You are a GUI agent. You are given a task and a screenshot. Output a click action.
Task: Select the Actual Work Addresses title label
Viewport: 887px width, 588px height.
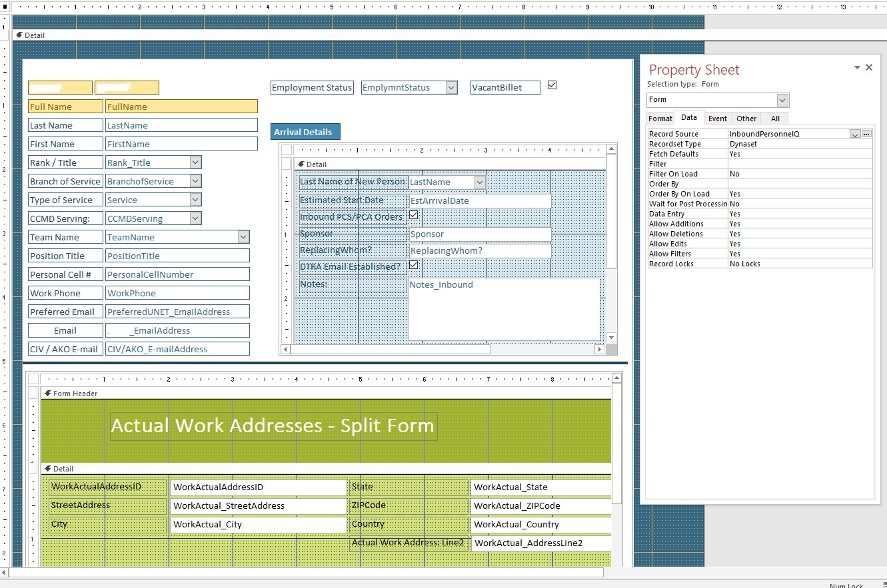(x=273, y=426)
